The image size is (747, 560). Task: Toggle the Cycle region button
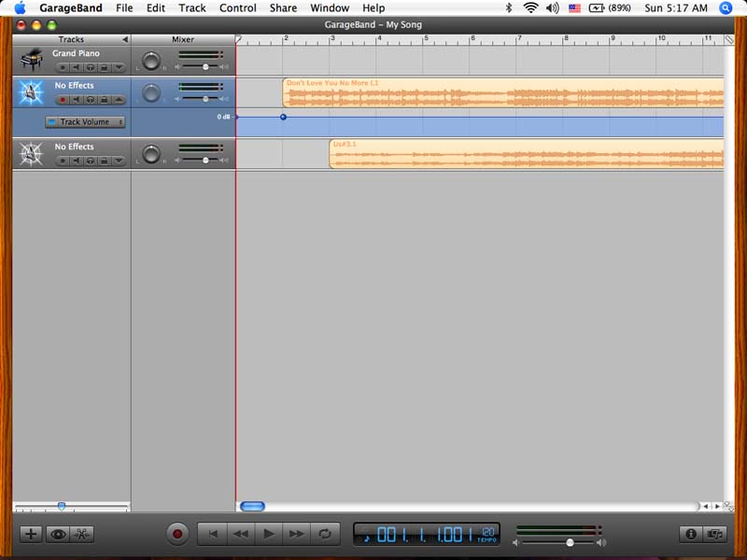click(325, 534)
